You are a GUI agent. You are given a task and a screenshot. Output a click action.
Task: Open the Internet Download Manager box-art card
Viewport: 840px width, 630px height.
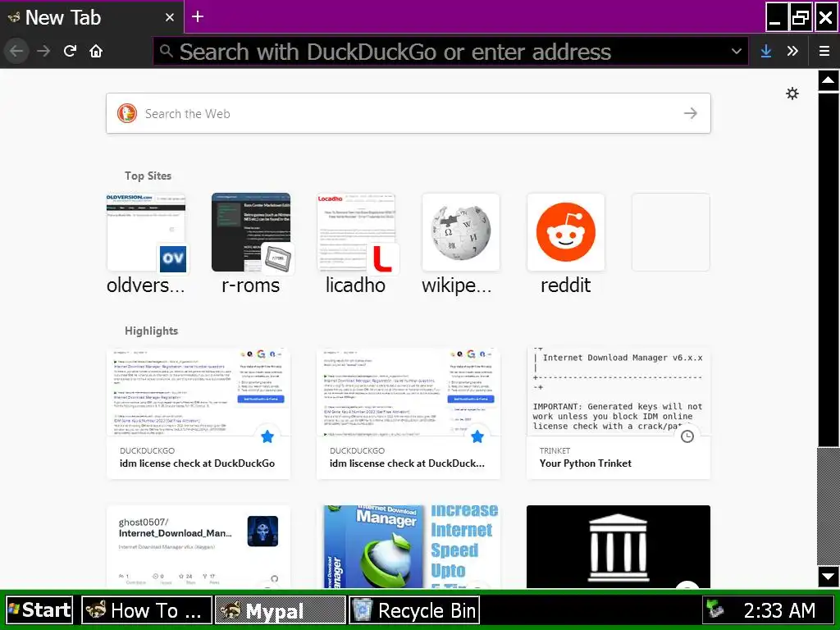[409, 546]
